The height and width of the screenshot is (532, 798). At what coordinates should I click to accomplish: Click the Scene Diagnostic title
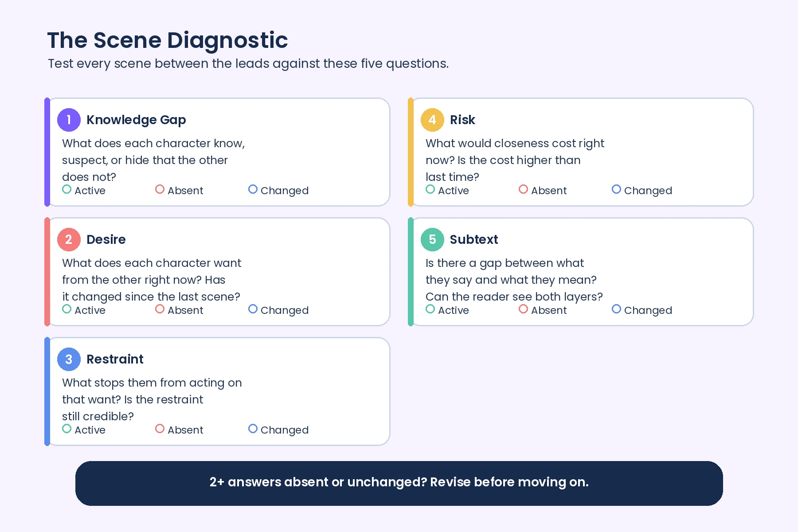pos(168,40)
